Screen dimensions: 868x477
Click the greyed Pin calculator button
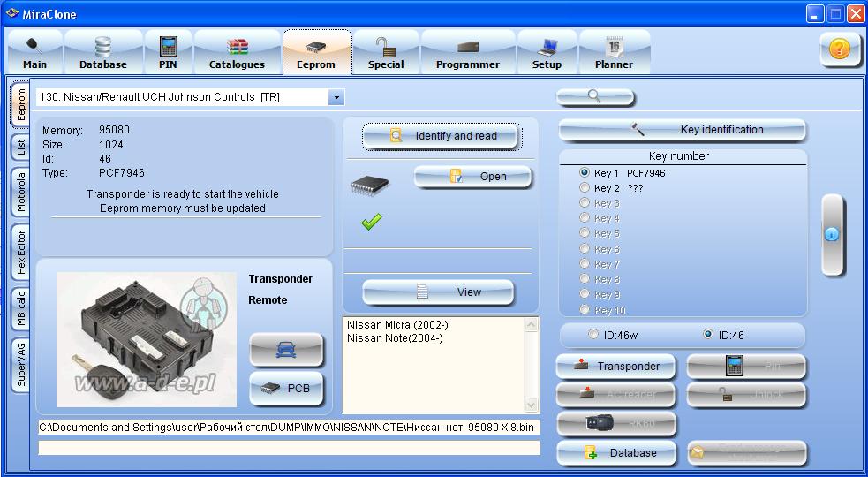(746, 367)
